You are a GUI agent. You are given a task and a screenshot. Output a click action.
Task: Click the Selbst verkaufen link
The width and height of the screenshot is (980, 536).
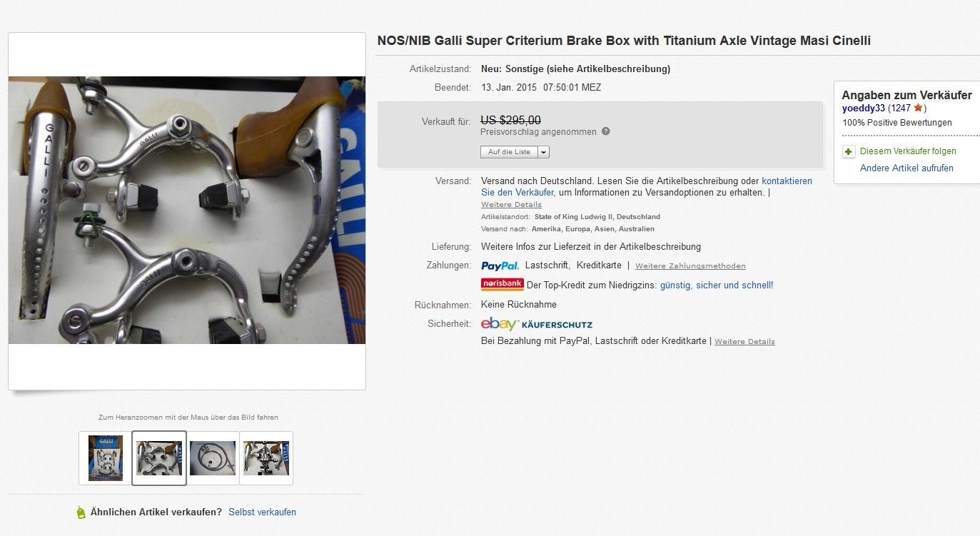pos(262,512)
